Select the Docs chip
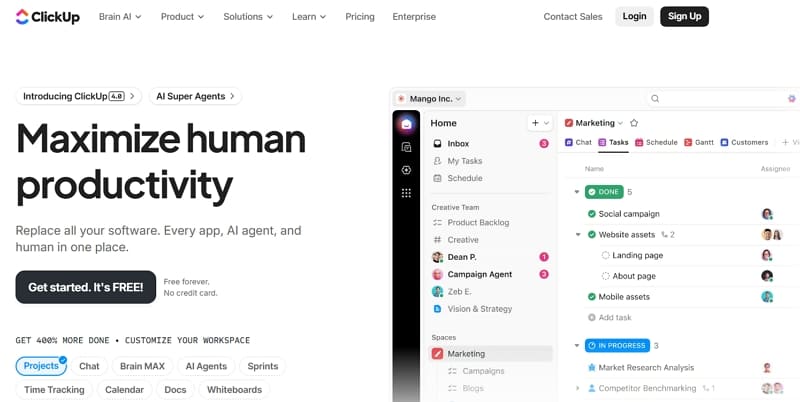This screenshot has width=800, height=402. point(175,390)
